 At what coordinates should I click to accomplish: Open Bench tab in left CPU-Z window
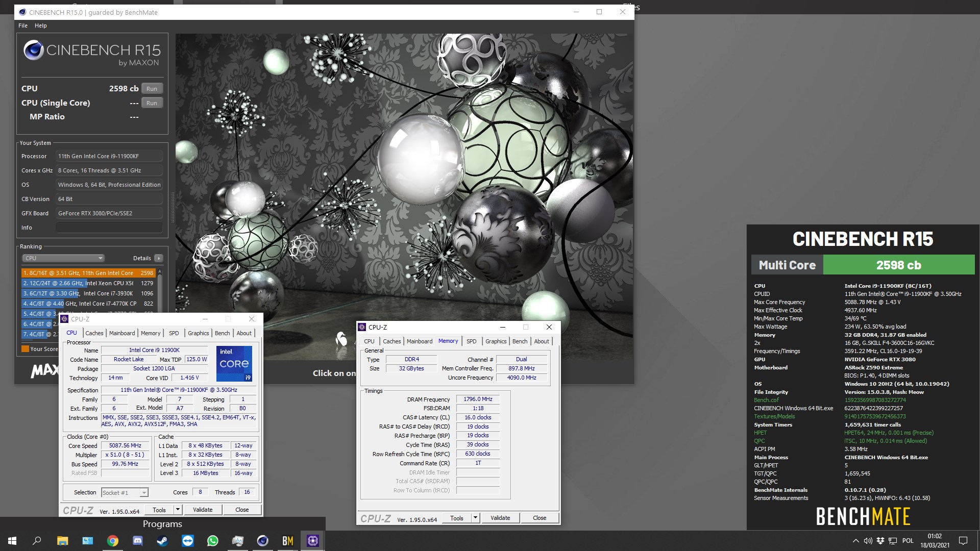click(223, 333)
